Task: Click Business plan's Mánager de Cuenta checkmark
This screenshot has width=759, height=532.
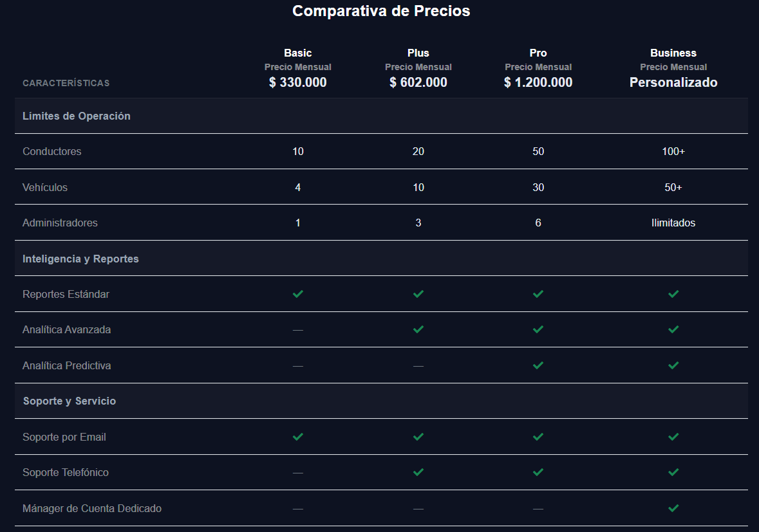Action: click(673, 508)
